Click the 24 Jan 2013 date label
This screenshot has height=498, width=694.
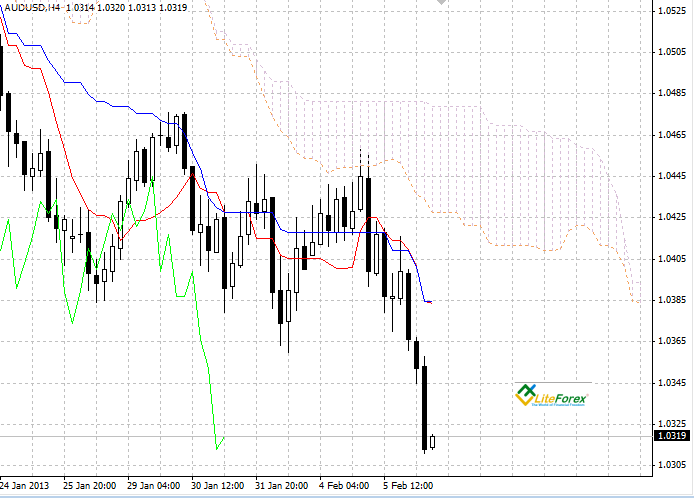tap(25, 486)
